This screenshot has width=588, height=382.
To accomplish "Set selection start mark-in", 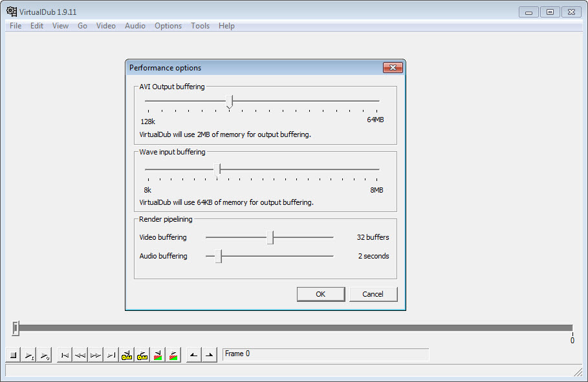I will 194,355.
